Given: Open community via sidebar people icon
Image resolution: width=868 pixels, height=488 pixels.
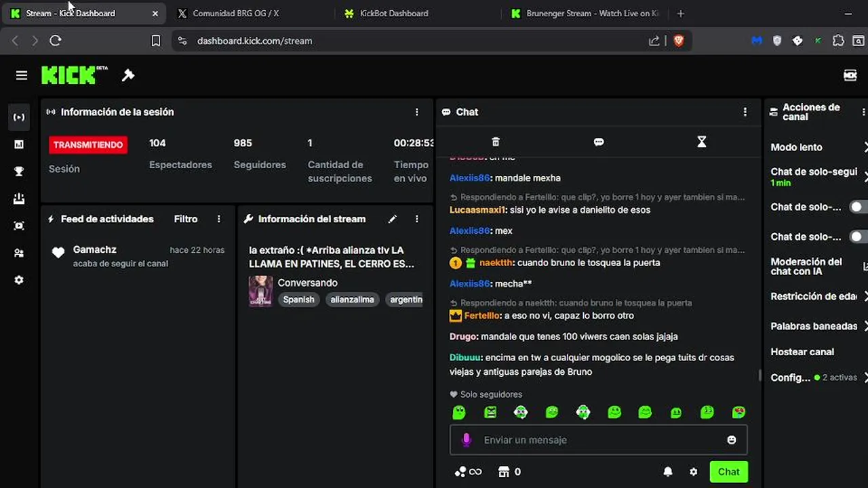Looking at the screenshot, I should pos(19,253).
